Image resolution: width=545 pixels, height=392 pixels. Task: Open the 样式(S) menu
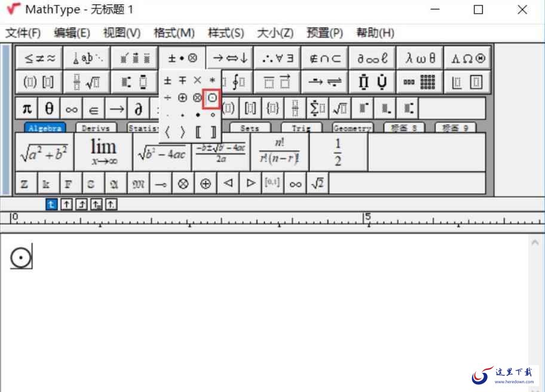pos(226,33)
